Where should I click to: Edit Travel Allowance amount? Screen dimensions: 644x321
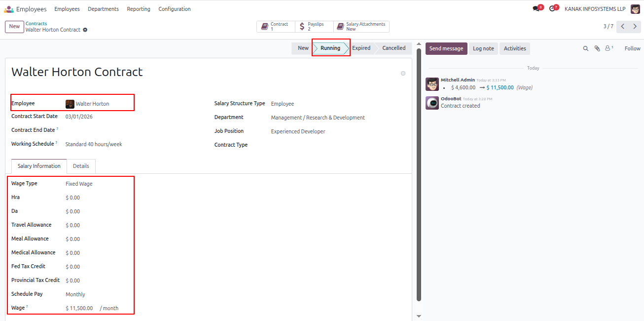[x=72, y=225]
